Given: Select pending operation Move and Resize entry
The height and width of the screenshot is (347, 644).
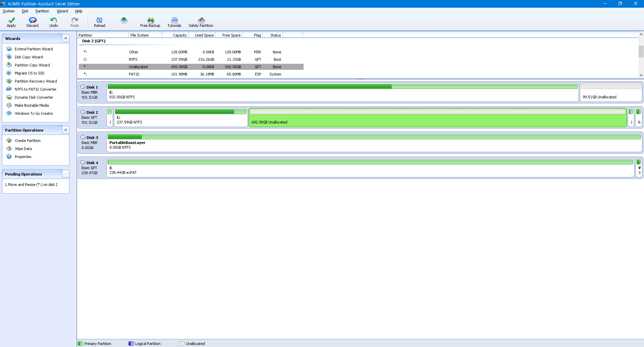Looking at the screenshot, I should coord(31,185).
